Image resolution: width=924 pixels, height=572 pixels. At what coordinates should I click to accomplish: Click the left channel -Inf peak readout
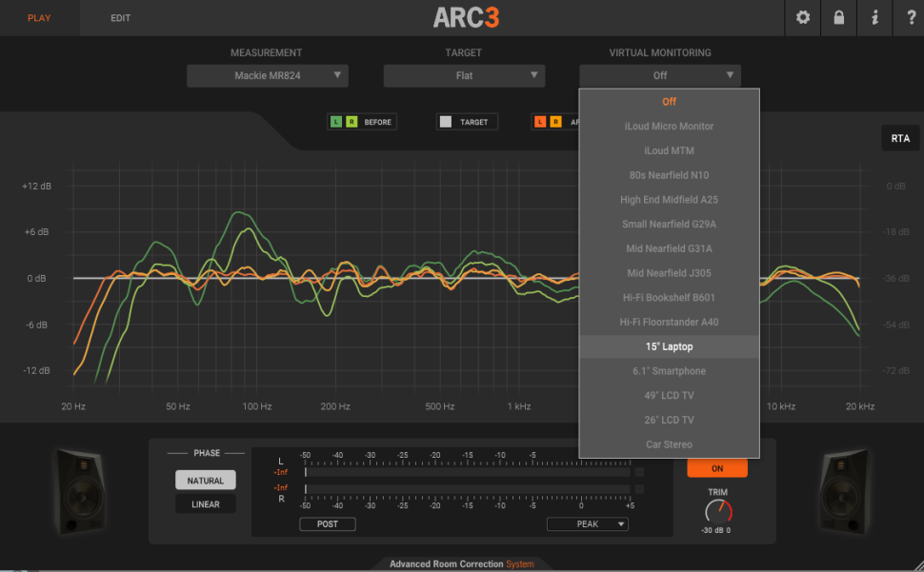[x=280, y=472]
